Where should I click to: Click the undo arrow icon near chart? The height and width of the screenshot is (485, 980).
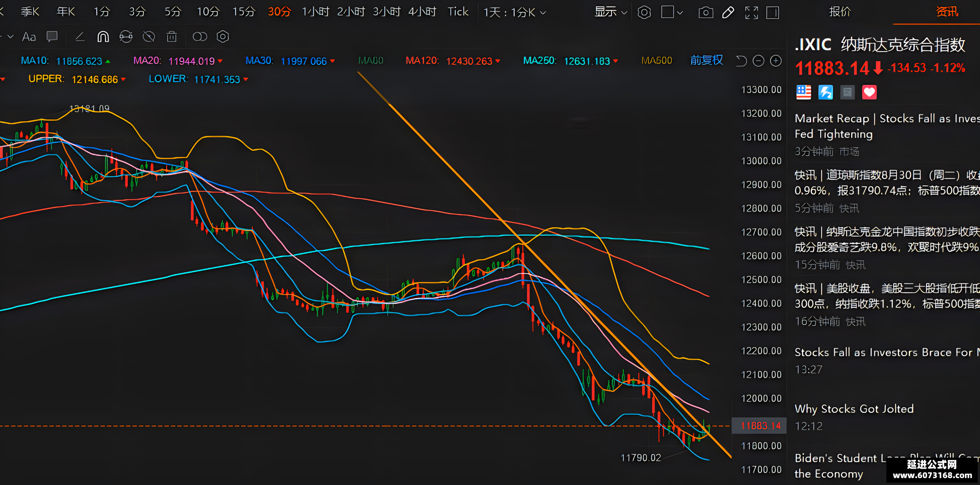(741, 61)
